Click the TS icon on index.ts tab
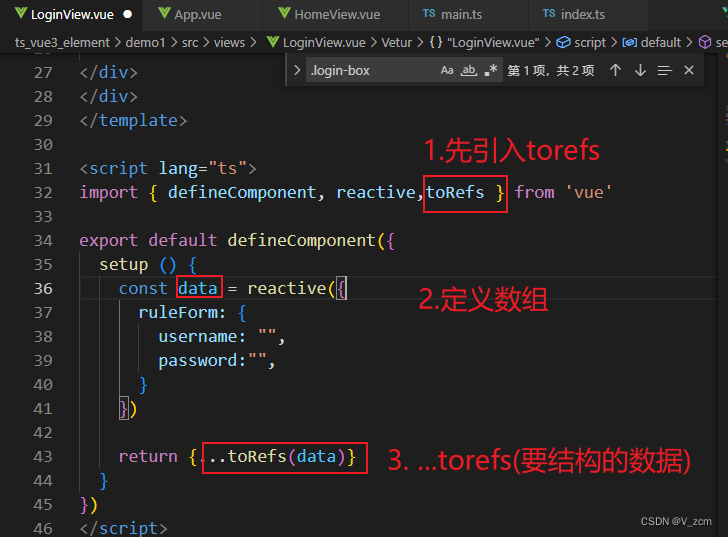This screenshot has height=537, width=728. [x=549, y=14]
